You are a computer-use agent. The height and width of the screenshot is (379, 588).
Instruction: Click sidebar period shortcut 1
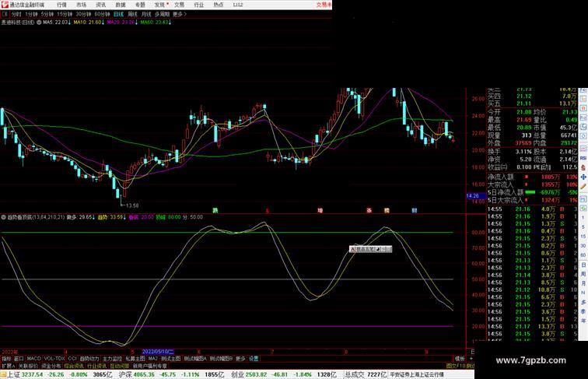point(583,218)
